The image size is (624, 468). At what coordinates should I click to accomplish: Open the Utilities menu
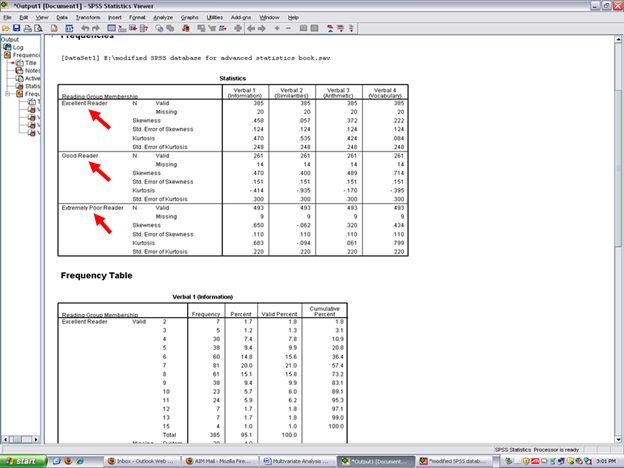pos(215,18)
